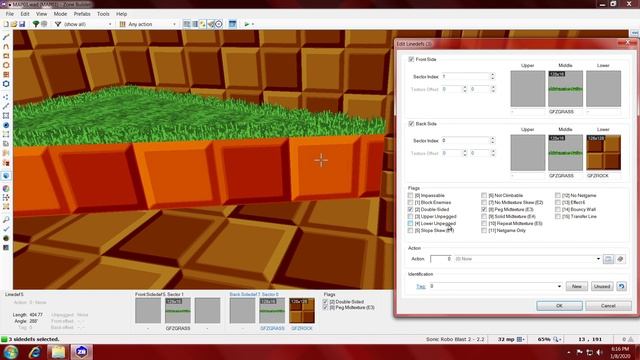Image resolution: width=640 pixels, height=360 pixels.
Task: Uncheck the [2] Double Sided flag
Action: click(410, 209)
